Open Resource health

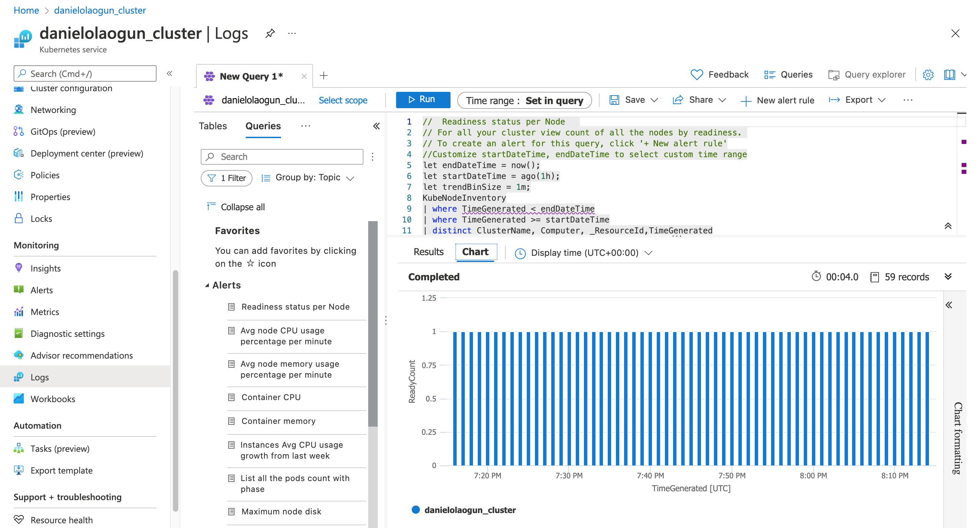pyautogui.click(x=61, y=519)
